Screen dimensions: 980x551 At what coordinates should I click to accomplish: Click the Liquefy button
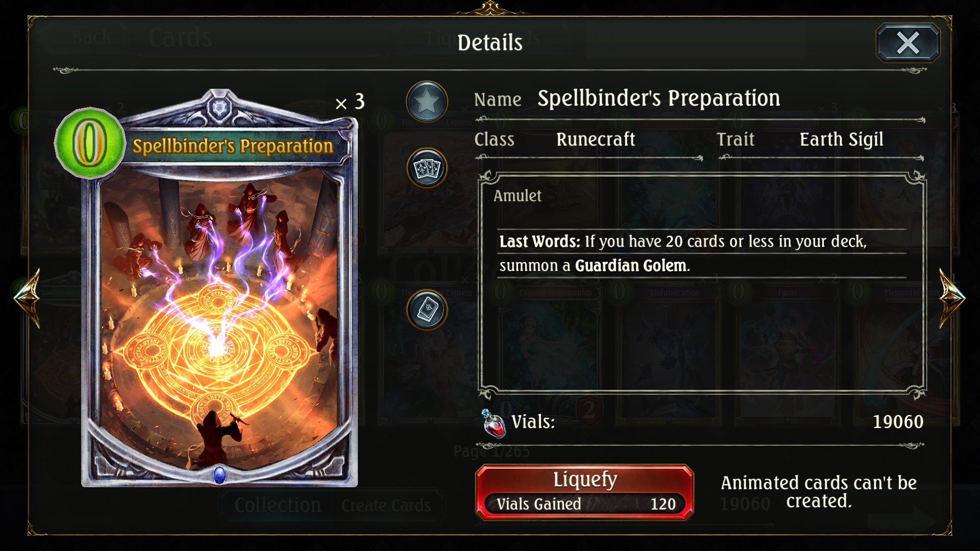[584, 492]
